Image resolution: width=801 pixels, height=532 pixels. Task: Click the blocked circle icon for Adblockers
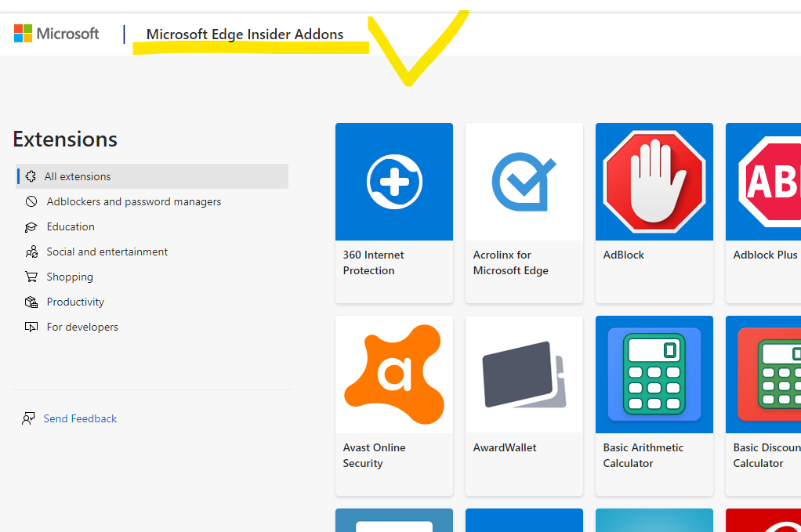(x=31, y=201)
